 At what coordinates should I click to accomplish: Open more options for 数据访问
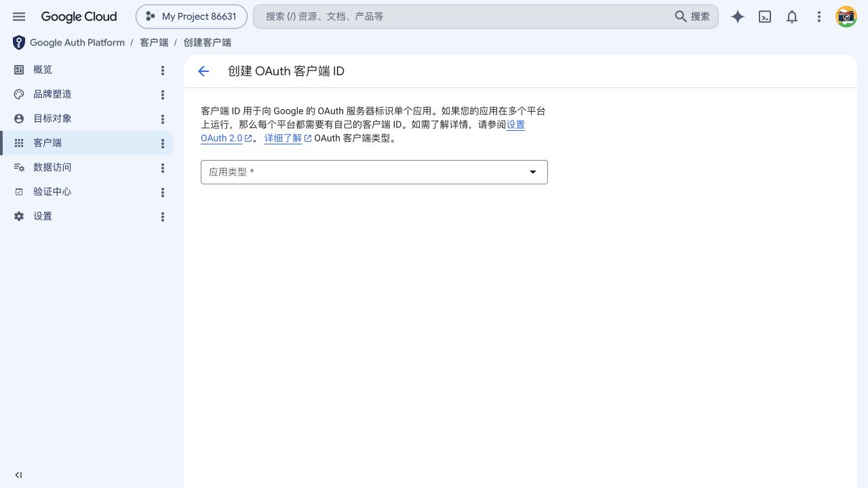click(x=163, y=168)
